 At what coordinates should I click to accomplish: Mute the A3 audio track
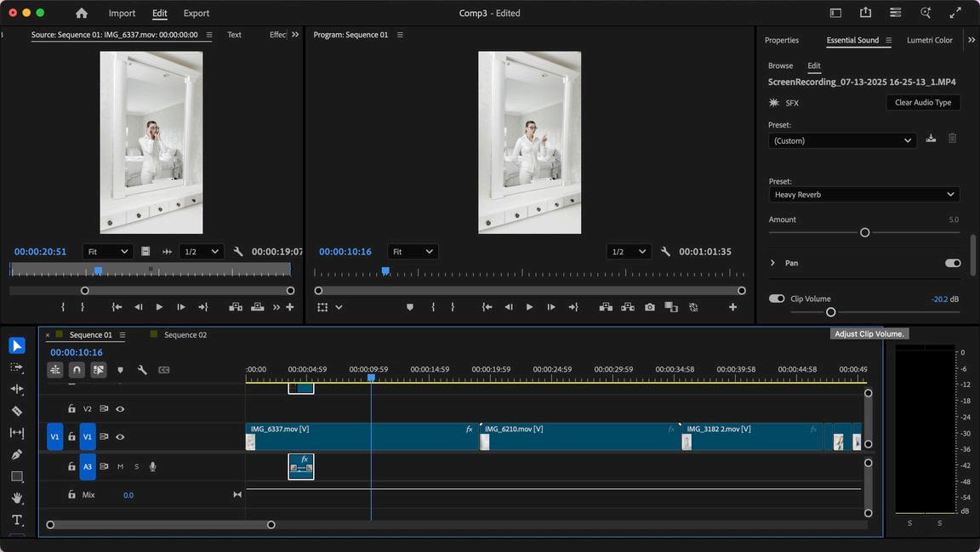coord(120,466)
